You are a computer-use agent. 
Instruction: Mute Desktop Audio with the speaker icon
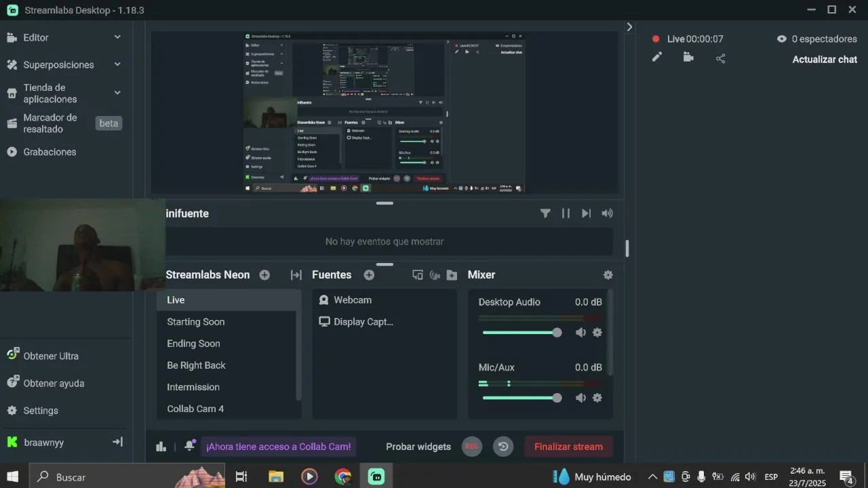click(x=580, y=332)
